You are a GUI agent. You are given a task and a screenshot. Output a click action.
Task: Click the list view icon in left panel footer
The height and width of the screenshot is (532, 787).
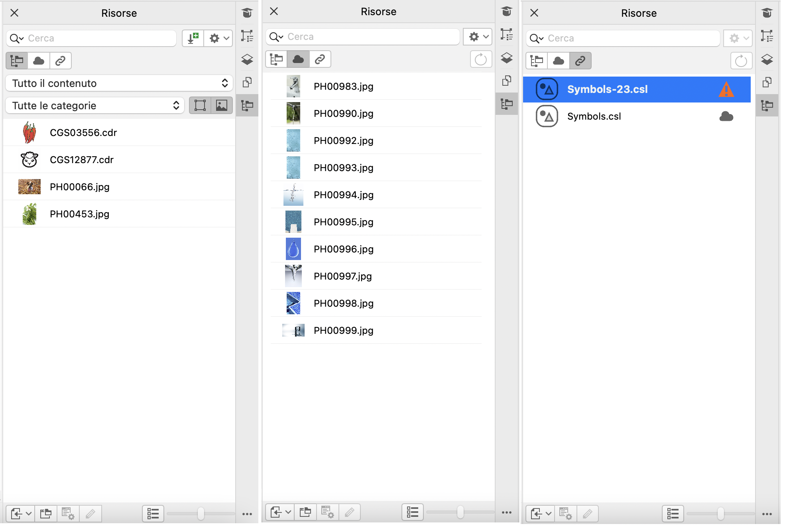pos(153,514)
